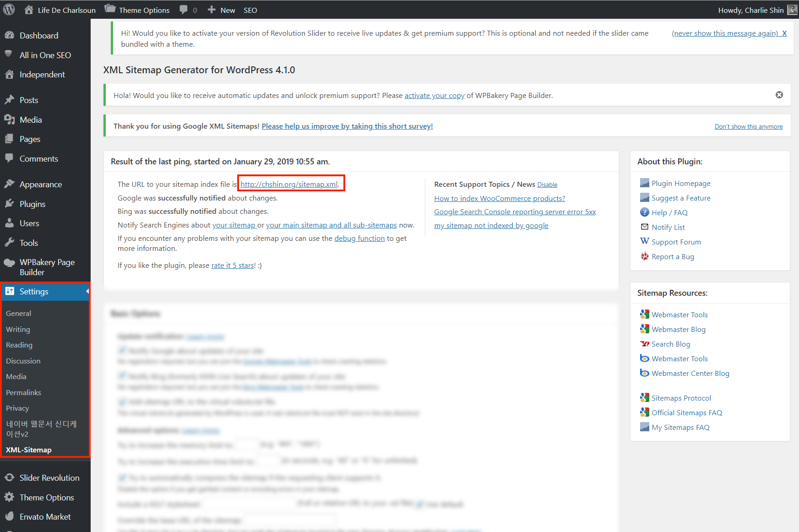Open My Sitemaps FAQ link
799x532 pixels.
(680, 427)
